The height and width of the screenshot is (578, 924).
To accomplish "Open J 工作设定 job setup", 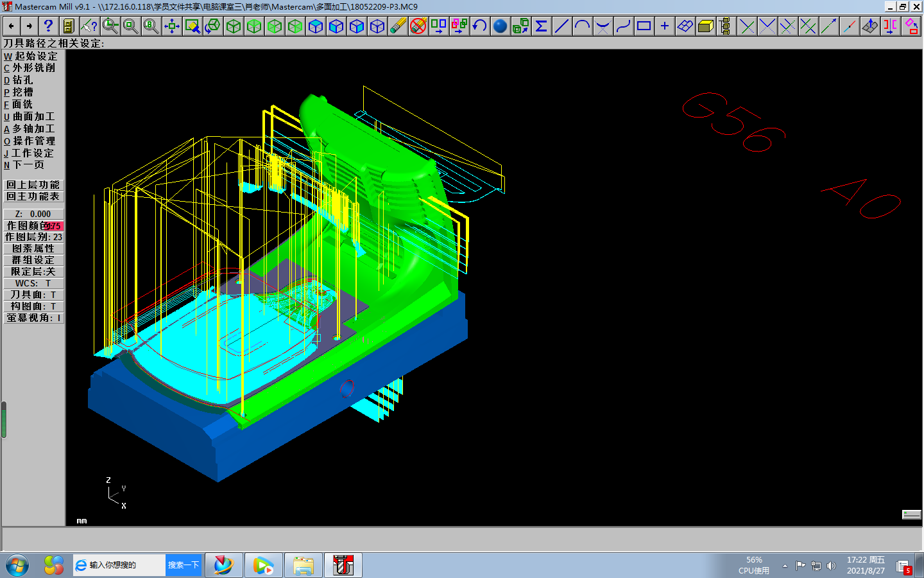I will pos(29,153).
